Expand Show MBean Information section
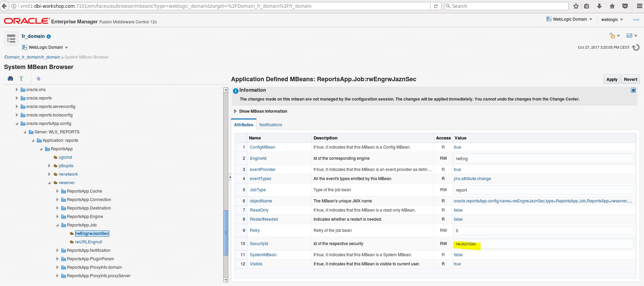 click(235, 111)
